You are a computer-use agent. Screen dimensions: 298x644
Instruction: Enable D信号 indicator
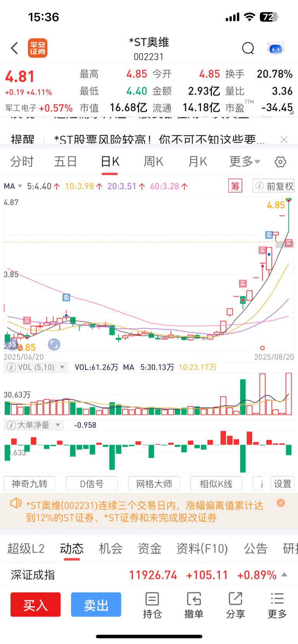(x=92, y=484)
